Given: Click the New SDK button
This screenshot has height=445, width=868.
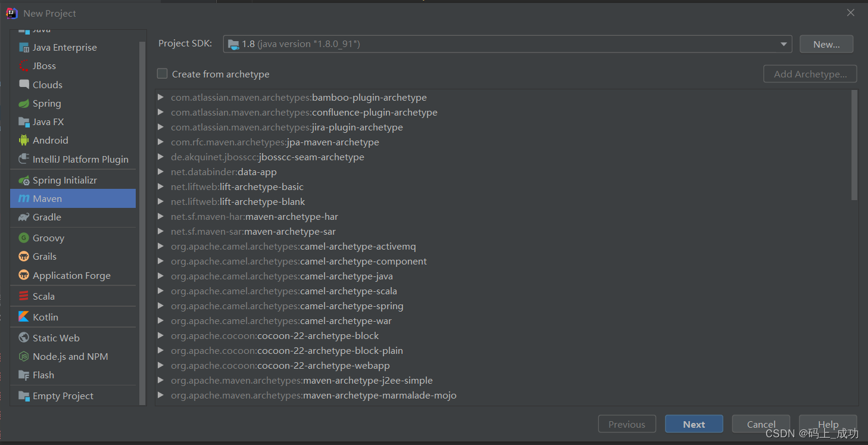Looking at the screenshot, I should pyautogui.click(x=826, y=43).
